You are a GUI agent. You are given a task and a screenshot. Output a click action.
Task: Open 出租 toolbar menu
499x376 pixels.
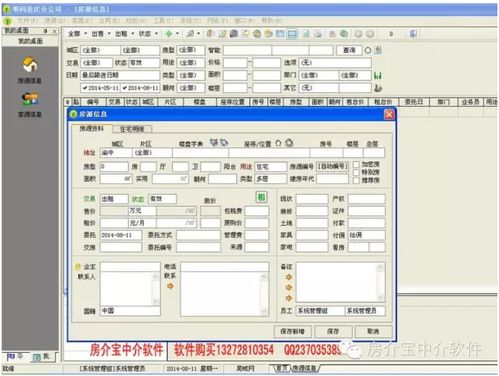[x=125, y=34]
